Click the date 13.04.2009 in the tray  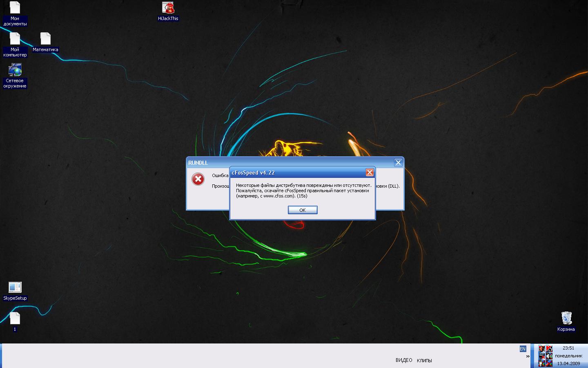click(568, 364)
